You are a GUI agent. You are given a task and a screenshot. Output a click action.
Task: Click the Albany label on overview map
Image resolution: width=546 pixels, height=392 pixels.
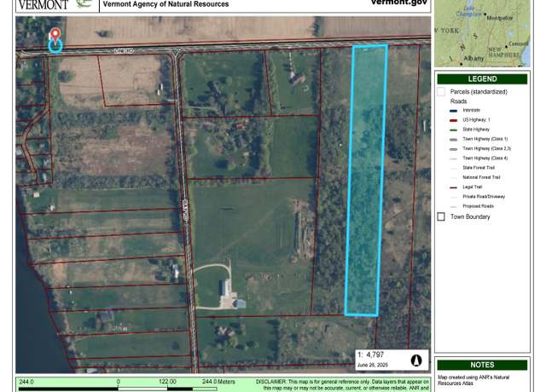pyautogui.click(x=473, y=59)
